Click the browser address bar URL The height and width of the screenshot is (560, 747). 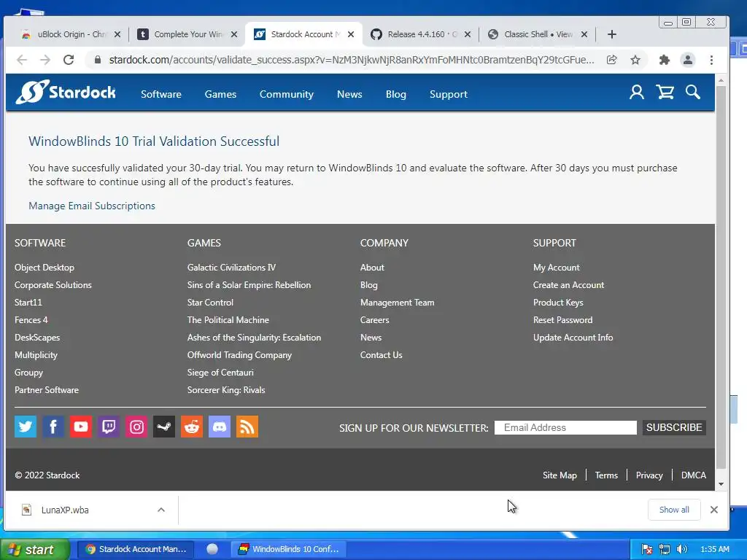[x=352, y=60]
